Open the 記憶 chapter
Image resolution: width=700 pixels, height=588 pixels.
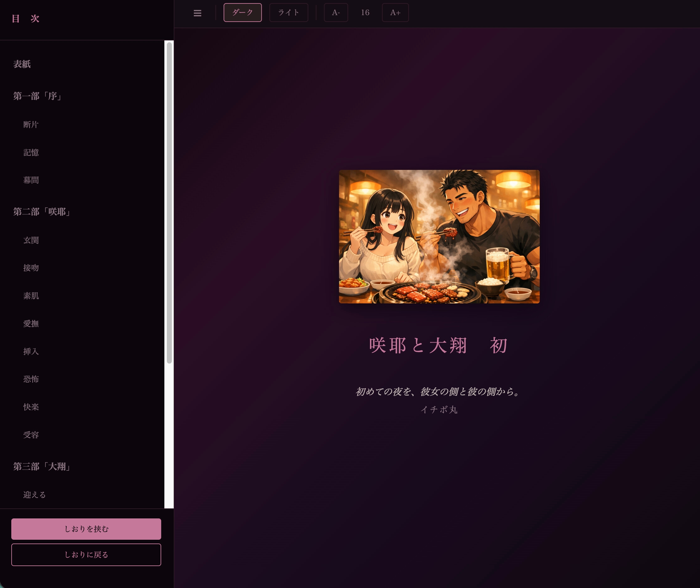click(x=31, y=153)
